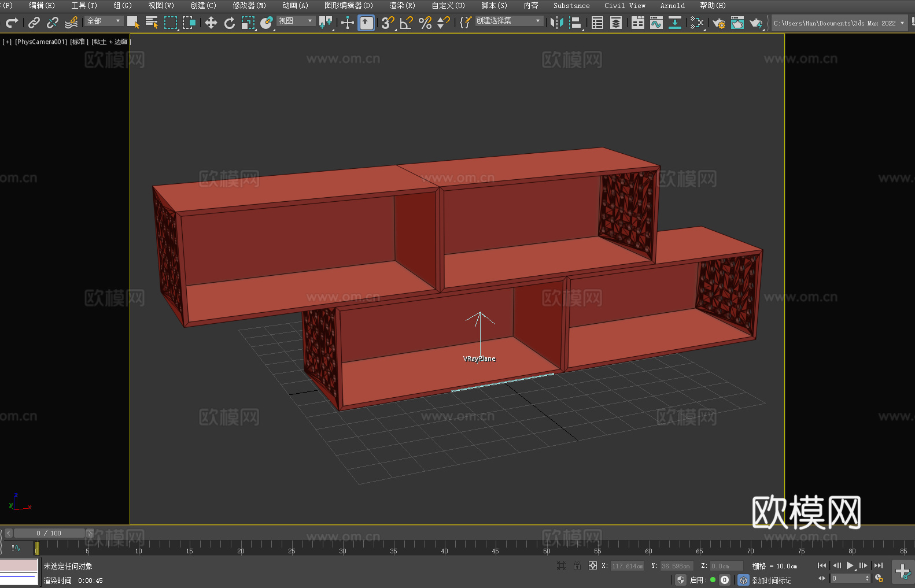Toggle the 3D Snaps button
Viewport: 915px width, 588px height.
point(388,23)
